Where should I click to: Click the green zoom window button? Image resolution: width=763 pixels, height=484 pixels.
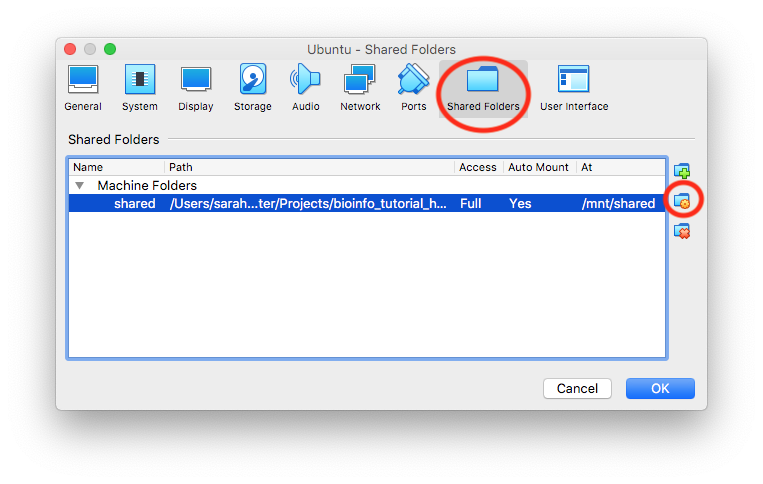pos(110,49)
